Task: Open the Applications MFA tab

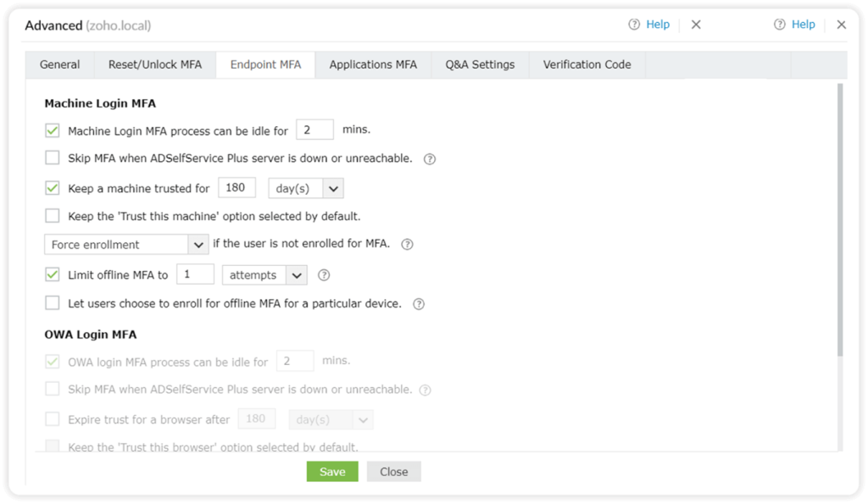Action: [x=373, y=64]
